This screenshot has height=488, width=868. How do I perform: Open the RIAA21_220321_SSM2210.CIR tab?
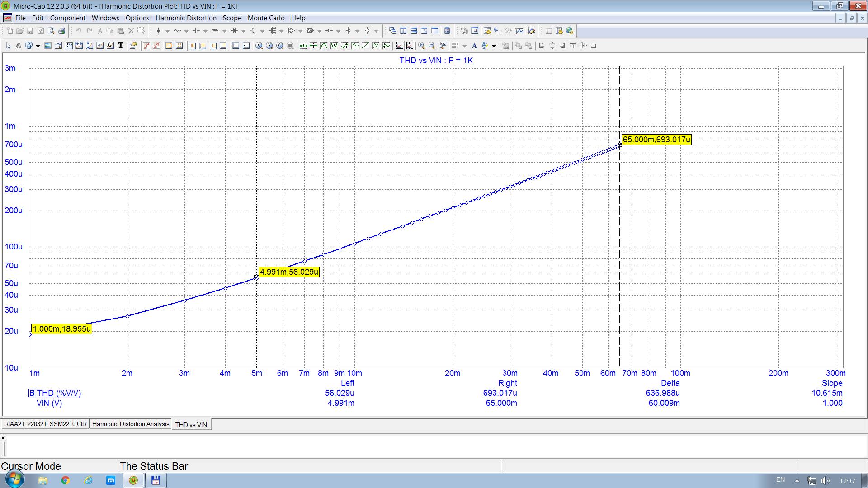tap(45, 424)
